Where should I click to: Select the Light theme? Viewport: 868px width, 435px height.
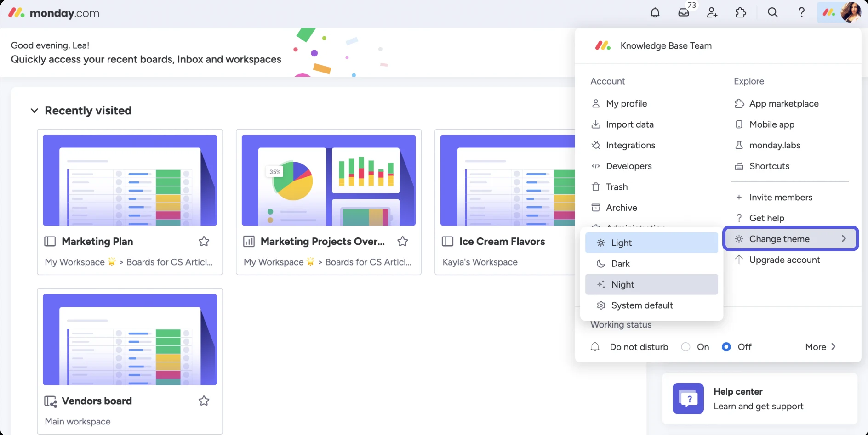coord(651,243)
